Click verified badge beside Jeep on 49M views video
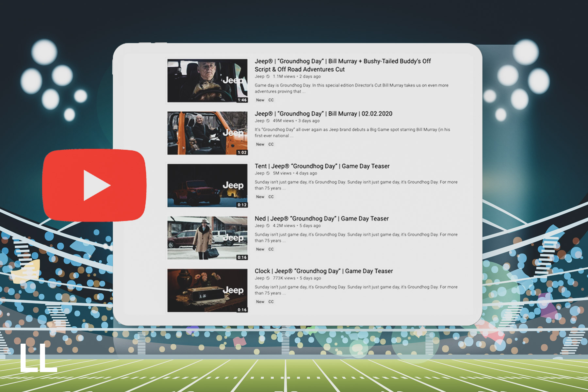 click(268, 121)
